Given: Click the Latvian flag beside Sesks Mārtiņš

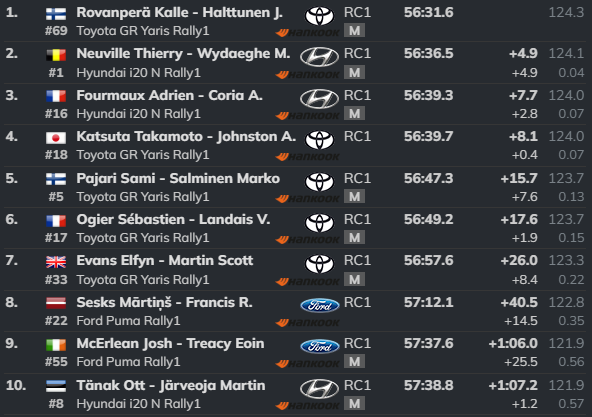Looking at the screenshot, I should point(56,303).
